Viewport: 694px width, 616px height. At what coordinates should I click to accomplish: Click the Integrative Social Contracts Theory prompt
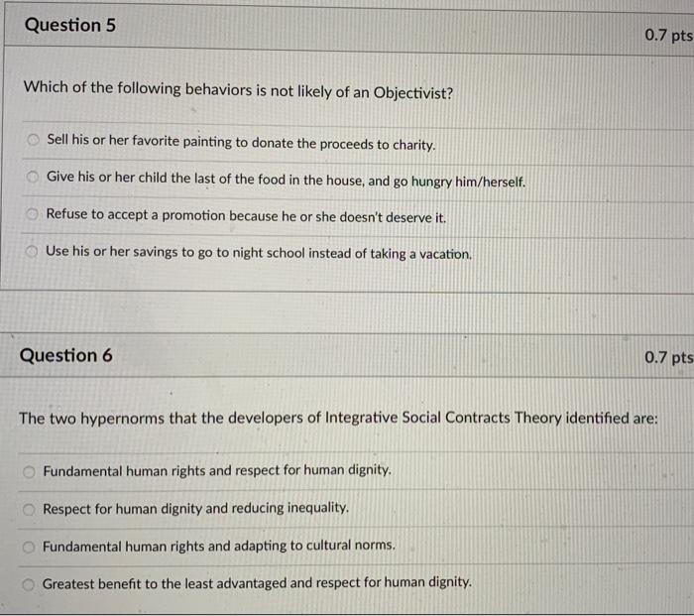pyautogui.click(x=338, y=418)
